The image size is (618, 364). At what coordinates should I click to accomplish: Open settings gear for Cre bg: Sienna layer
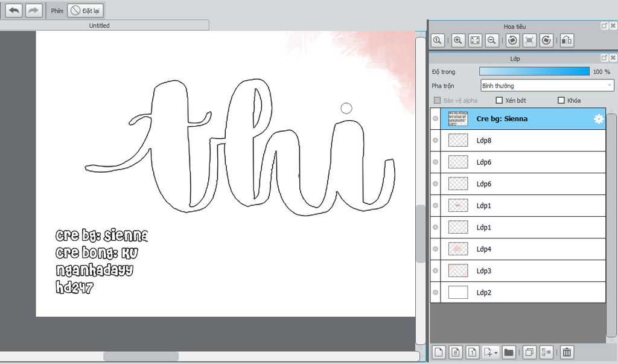(599, 119)
